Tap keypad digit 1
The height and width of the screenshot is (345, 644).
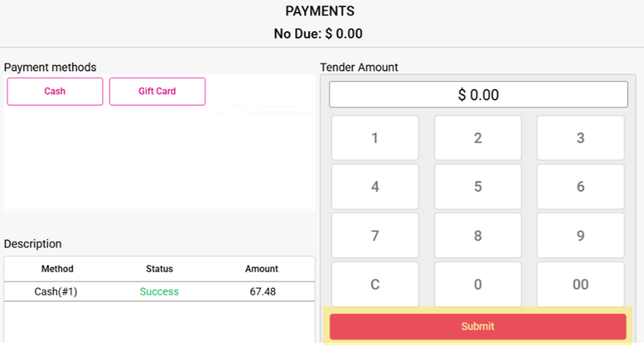coord(375,138)
